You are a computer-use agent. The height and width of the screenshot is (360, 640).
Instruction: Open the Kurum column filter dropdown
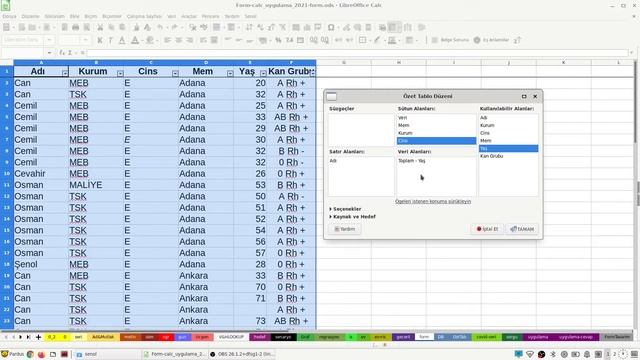click(x=120, y=73)
